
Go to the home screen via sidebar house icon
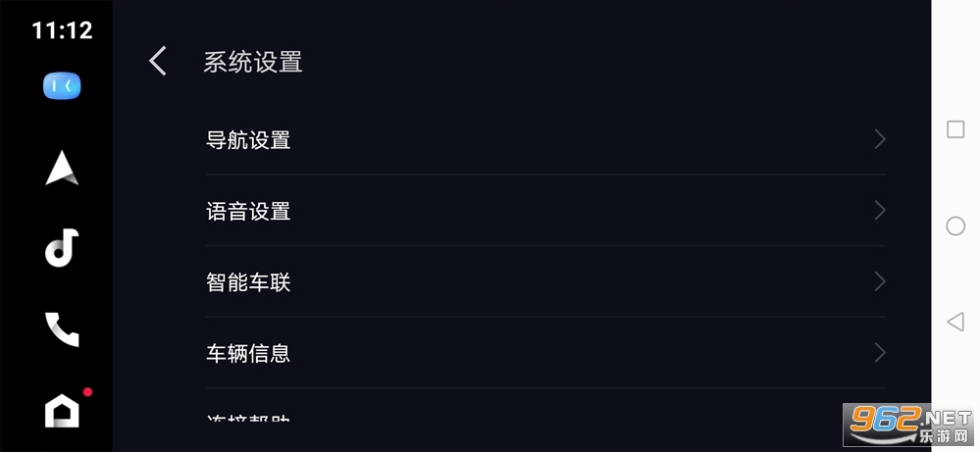[x=62, y=410]
